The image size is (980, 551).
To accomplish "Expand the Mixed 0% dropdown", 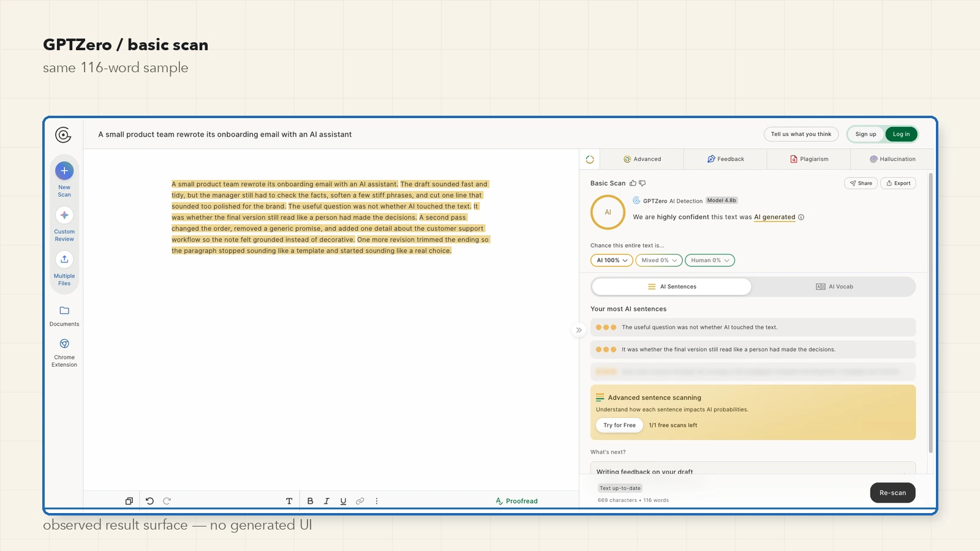I will pos(659,260).
